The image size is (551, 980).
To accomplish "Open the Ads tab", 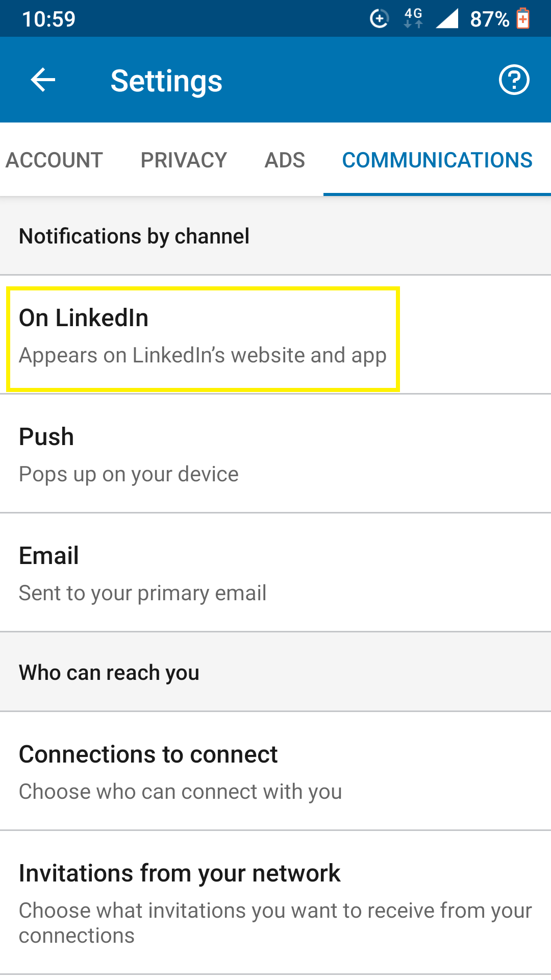I will point(285,160).
